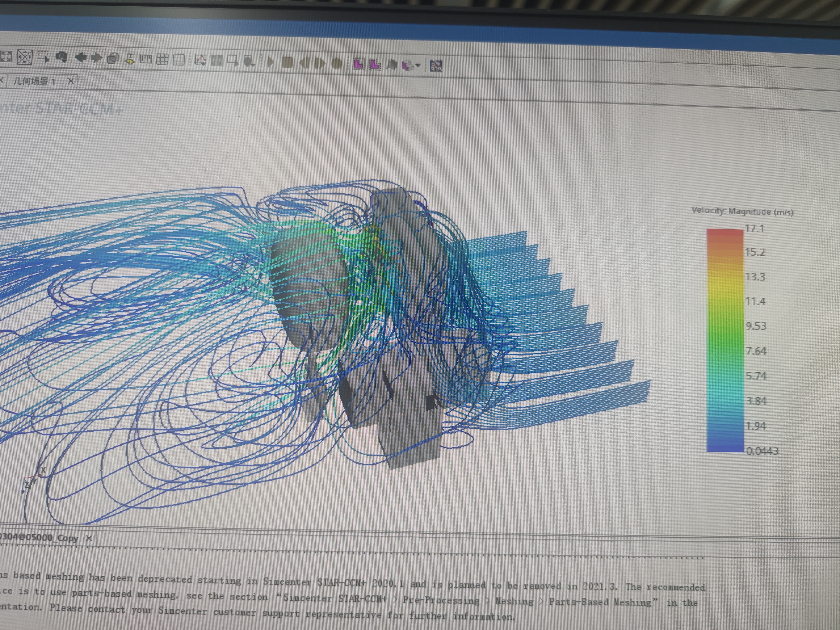Click the previous view left arrow
This screenshot has width=840, height=630.
click(x=80, y=58)
